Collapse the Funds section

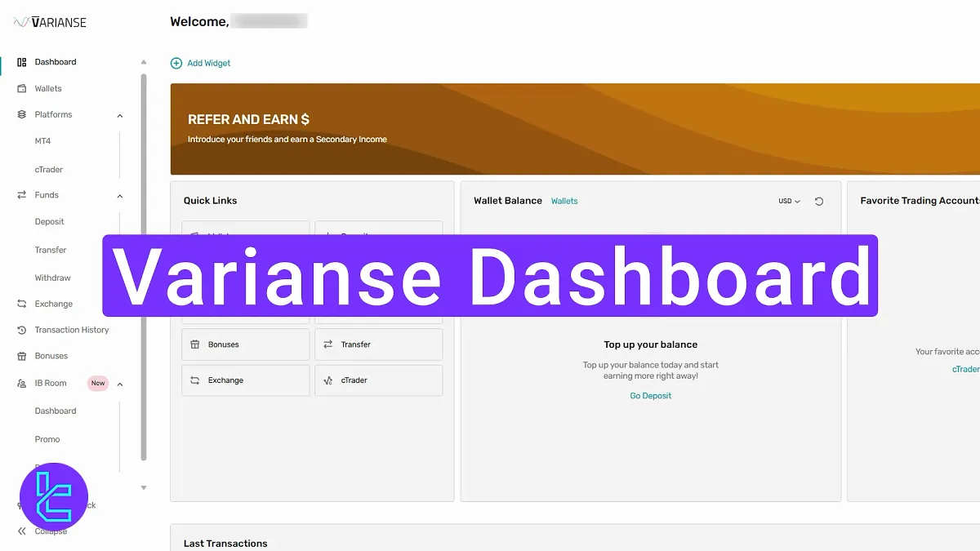pyautogui.click(x=121, y=195)
